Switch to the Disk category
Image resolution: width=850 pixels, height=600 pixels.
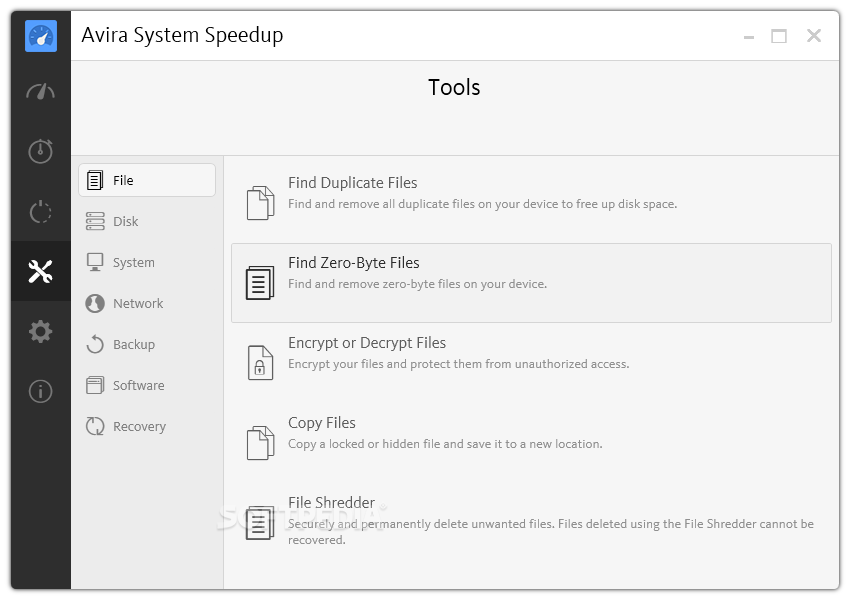[x=147, y=221]
